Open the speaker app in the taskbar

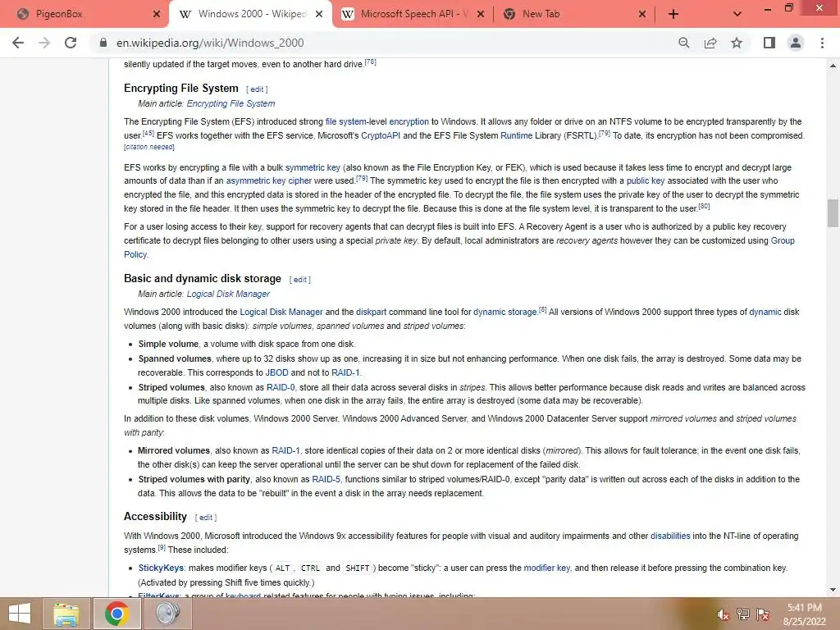[x=167, y=614]
